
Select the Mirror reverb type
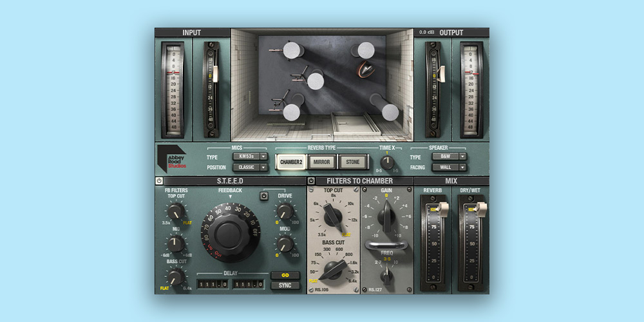pos(321,162)
